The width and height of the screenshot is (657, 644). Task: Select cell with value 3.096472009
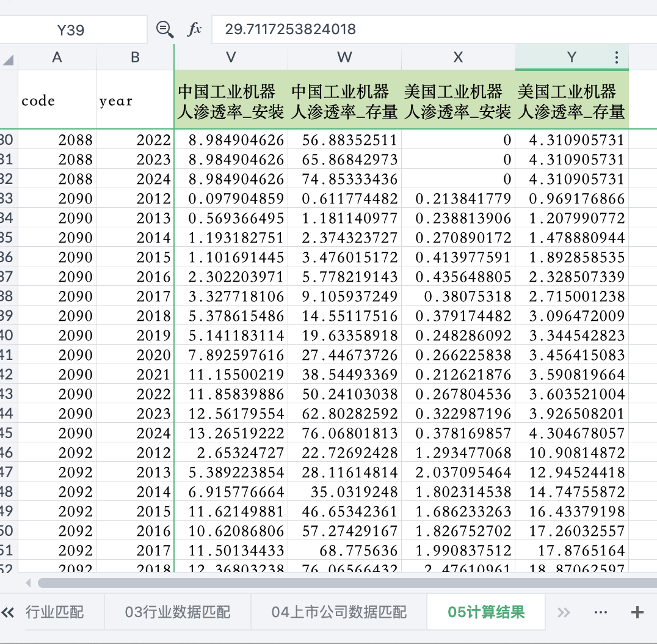[x=572, y=316]
